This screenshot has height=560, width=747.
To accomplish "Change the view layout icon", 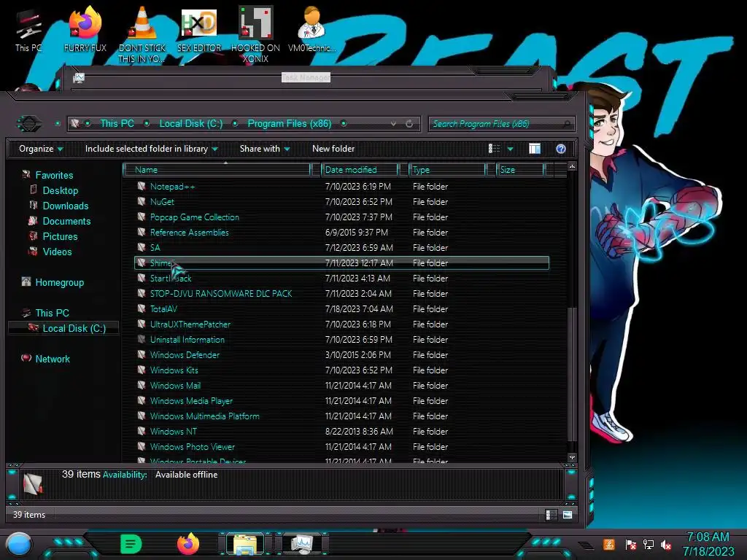I will click(494, 149).
